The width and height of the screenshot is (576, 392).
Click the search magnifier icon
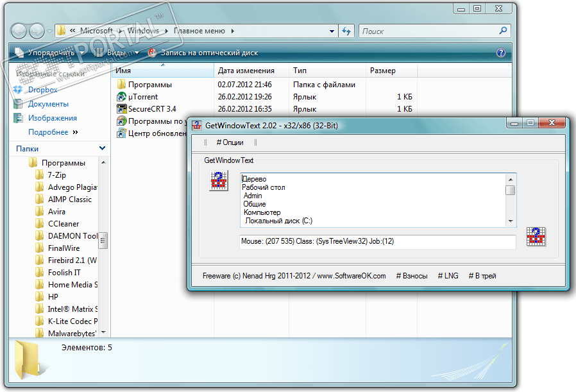click(x=503, y=31)
